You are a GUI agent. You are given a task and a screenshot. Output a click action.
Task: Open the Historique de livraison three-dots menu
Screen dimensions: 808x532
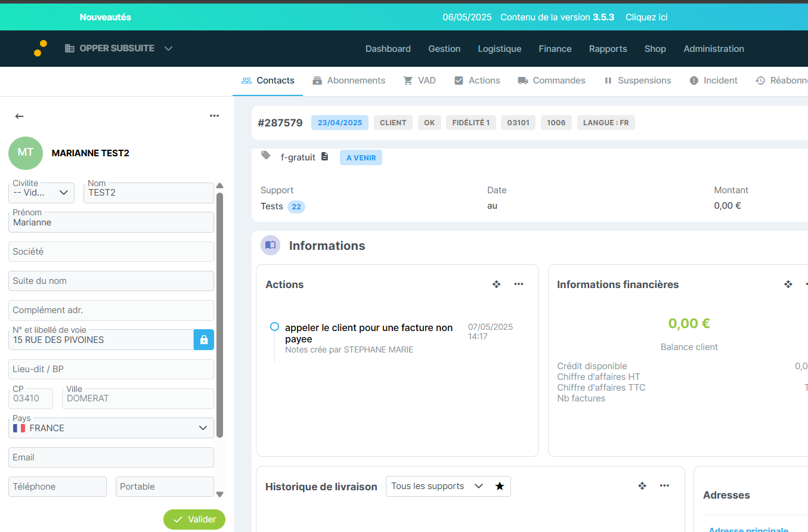pos(664,485)
